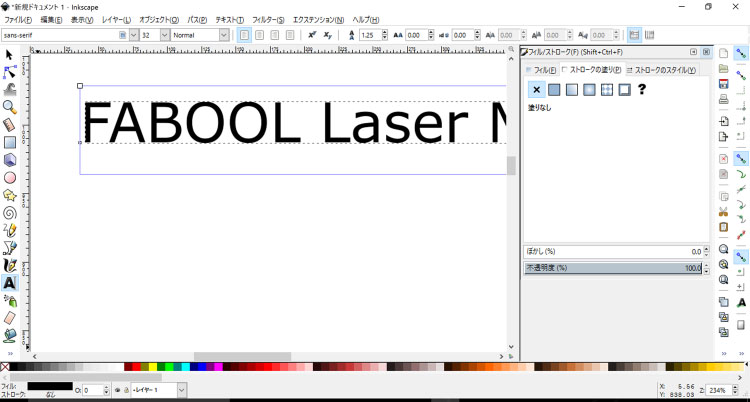Click the New document icon

(723, 53)
